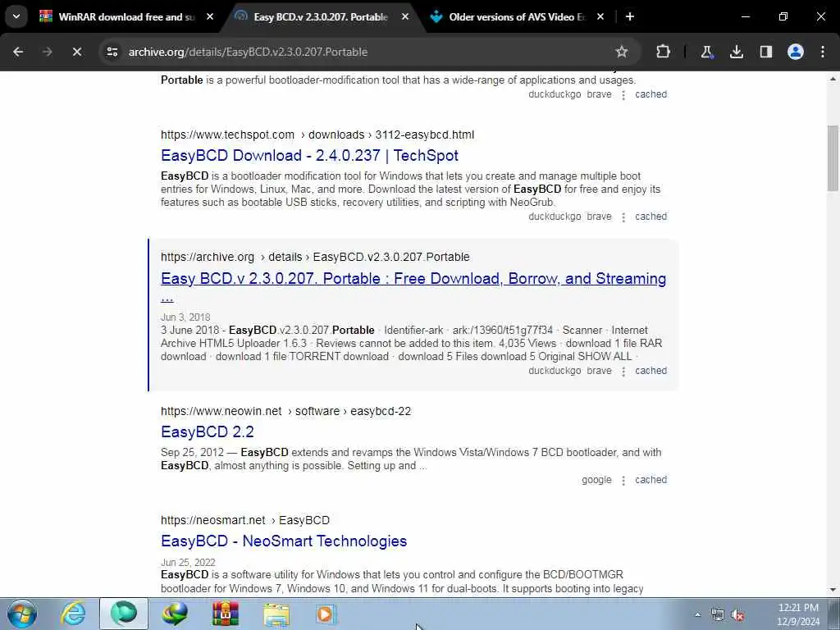Go forward to the next page
The width and height of the screenshot is (840, 630).
coord(47,52)
